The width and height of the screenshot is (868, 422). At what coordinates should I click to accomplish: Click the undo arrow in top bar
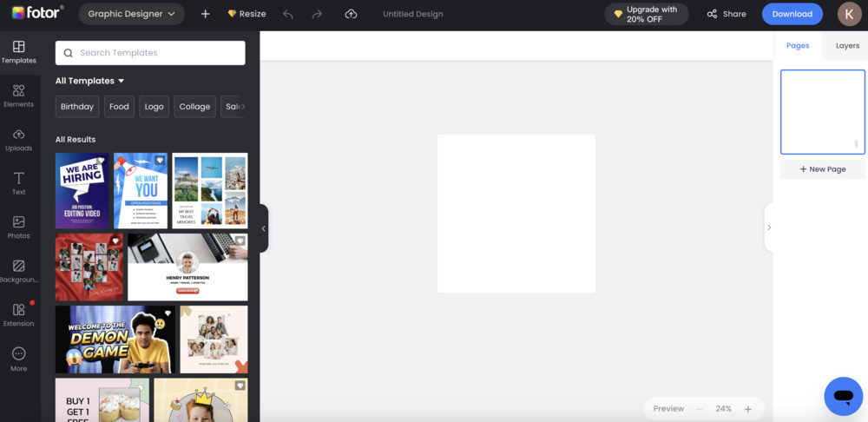point(288,14)
